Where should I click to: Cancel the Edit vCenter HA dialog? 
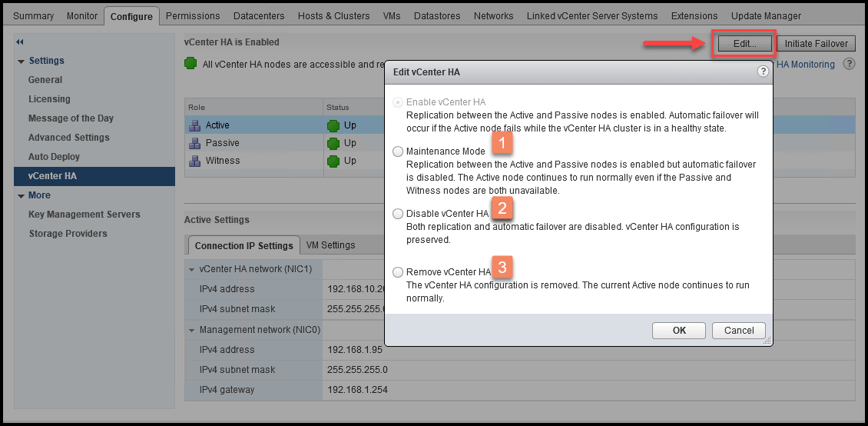pyautogui.click(x=739, y=330)
